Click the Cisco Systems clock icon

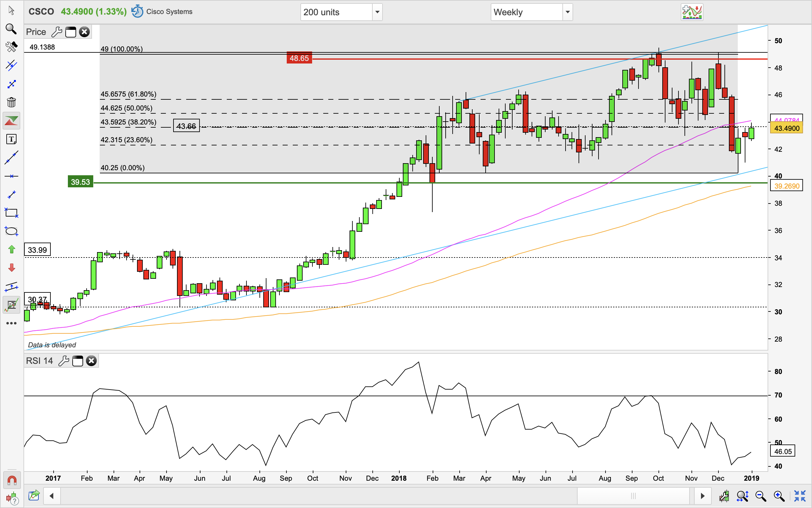pyautogui.click(x=137, y=11)
